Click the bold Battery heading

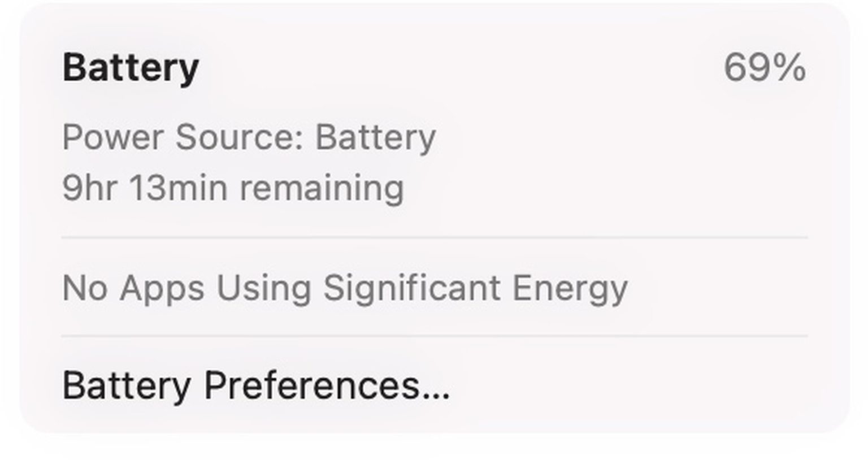pos(131,68)
